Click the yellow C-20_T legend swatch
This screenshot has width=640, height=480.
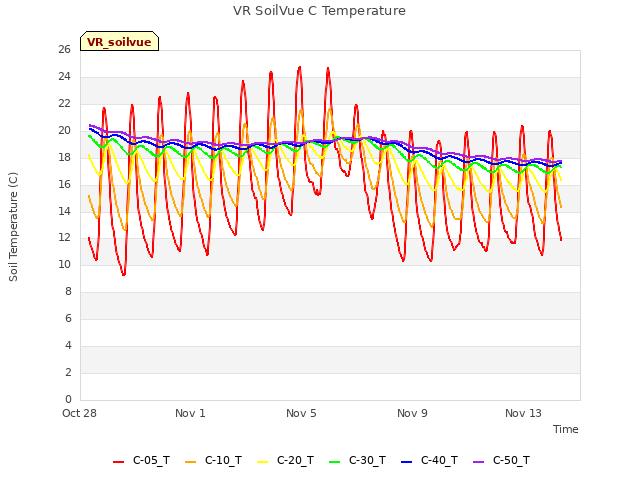tap(262, 462)
